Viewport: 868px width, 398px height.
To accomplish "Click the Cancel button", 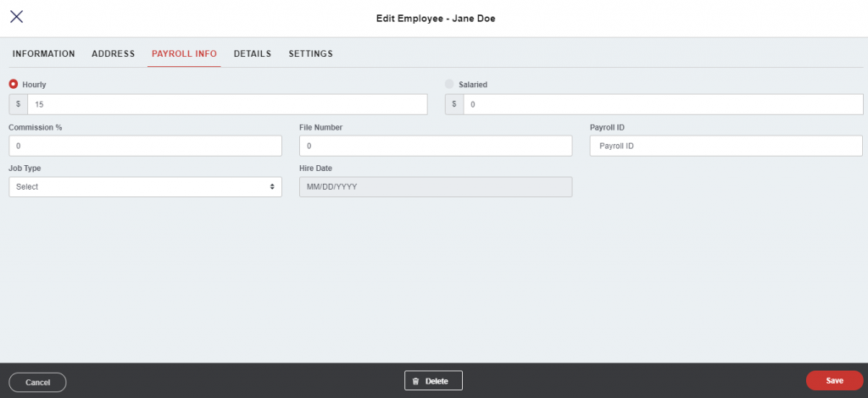I will 37,382.
